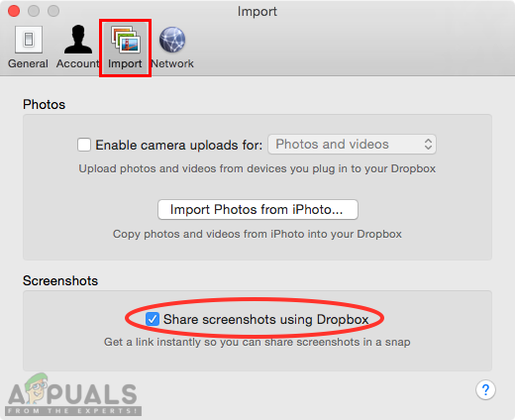Image resolution: width=515 pixels, height=420 pixels.
Task: Switch to the Network tab label
Action: (172, 63)
